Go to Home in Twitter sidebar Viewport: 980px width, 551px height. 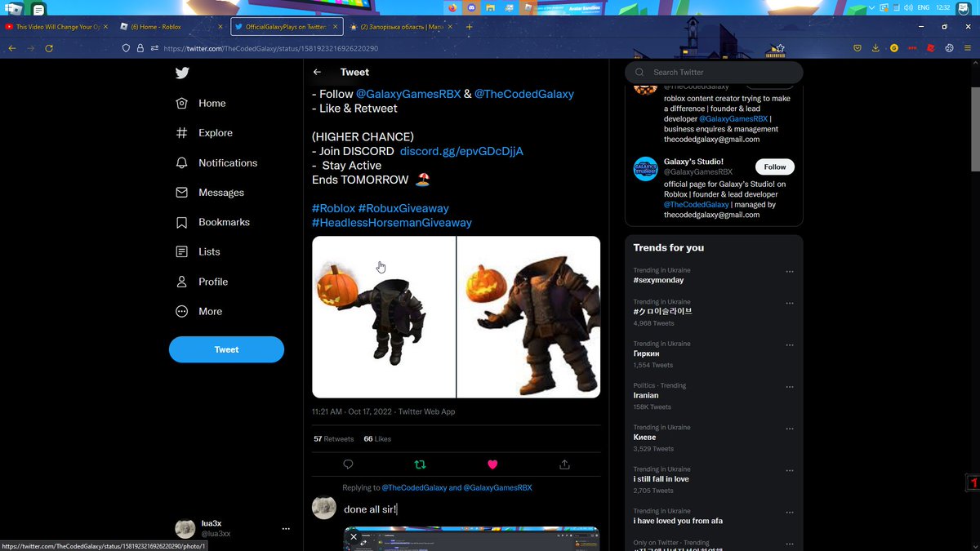(x=201, y=103)
